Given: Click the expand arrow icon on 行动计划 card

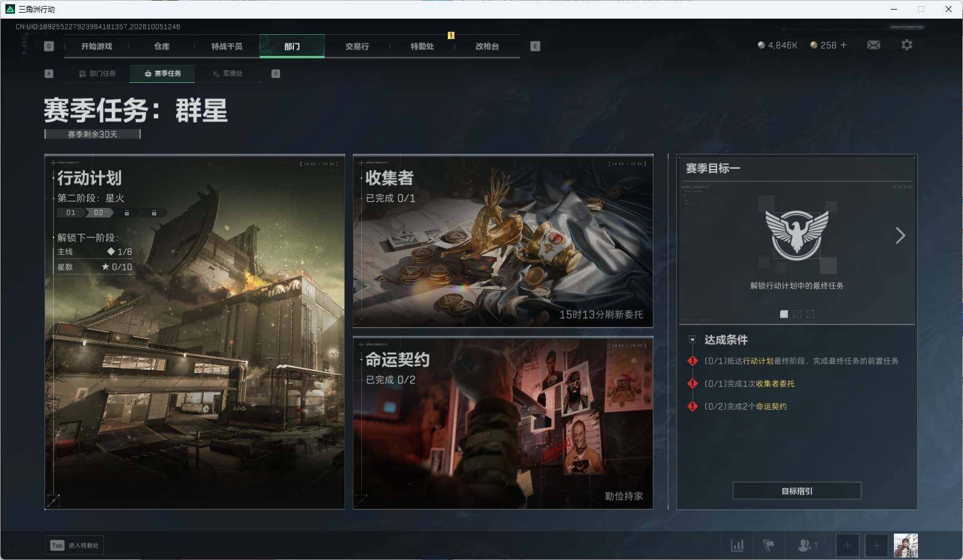Looking at the screenshot, I should point(53,500).
